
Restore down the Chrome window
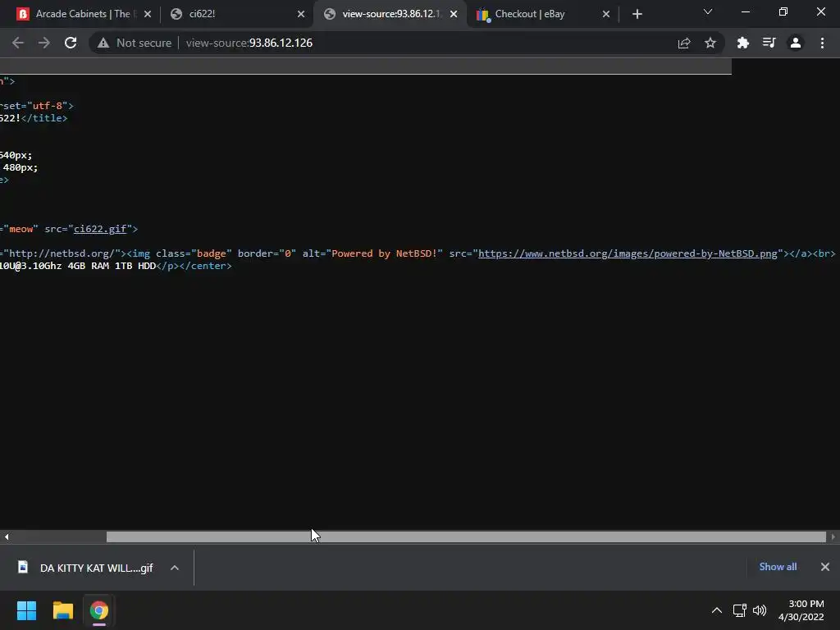[x=783, y=11]
